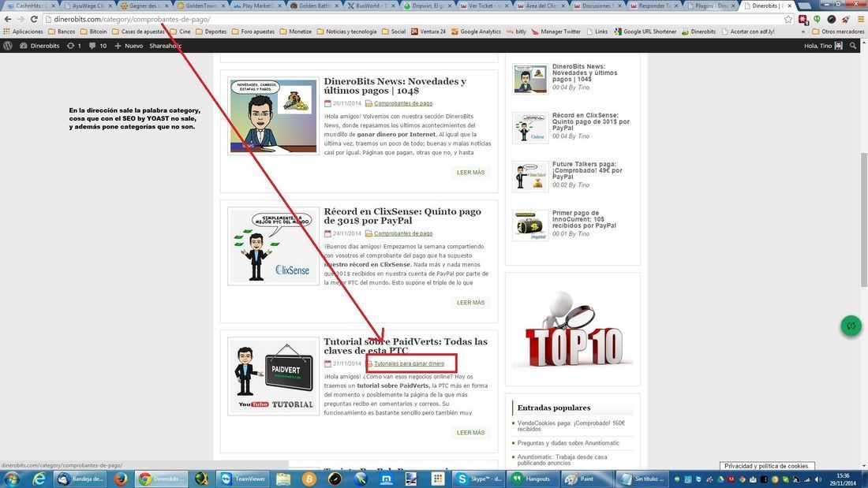The height and width of the screenshot is (488, 868).
Task: Go back with the browser back arrow
Action: [x=8, y=19]
